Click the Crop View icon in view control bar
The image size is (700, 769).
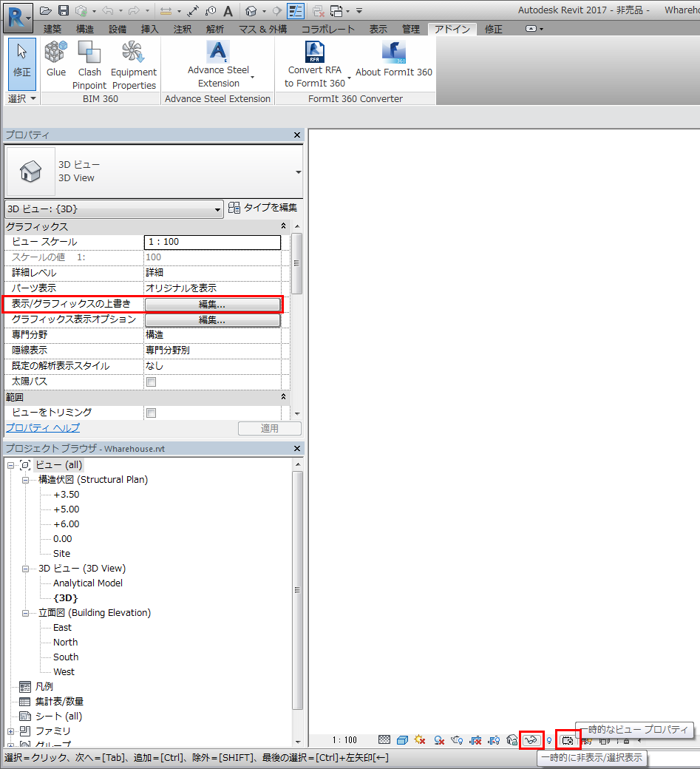[475, 740]
